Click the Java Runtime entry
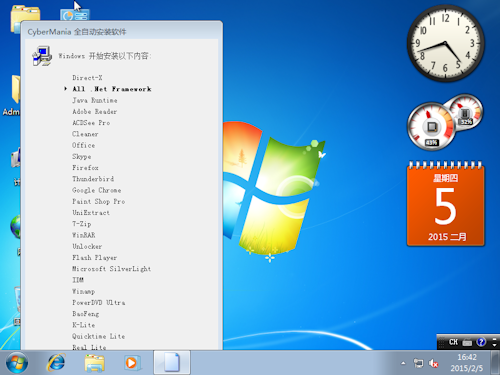This screenshot has width=500, height=375. 95,100
